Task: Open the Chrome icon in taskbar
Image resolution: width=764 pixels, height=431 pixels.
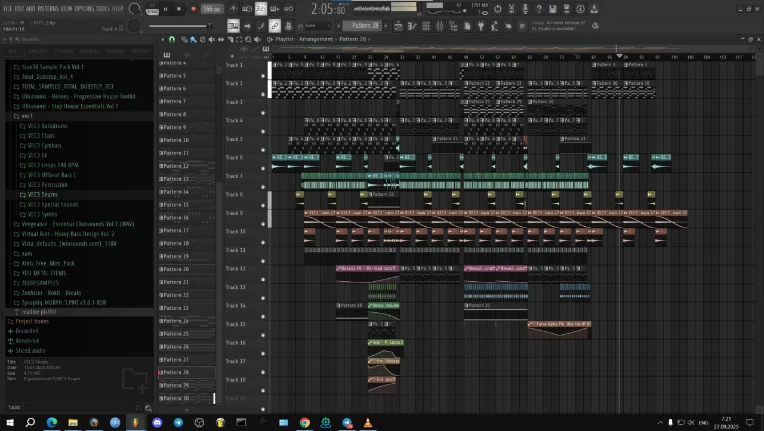Action: coord(304,423)
